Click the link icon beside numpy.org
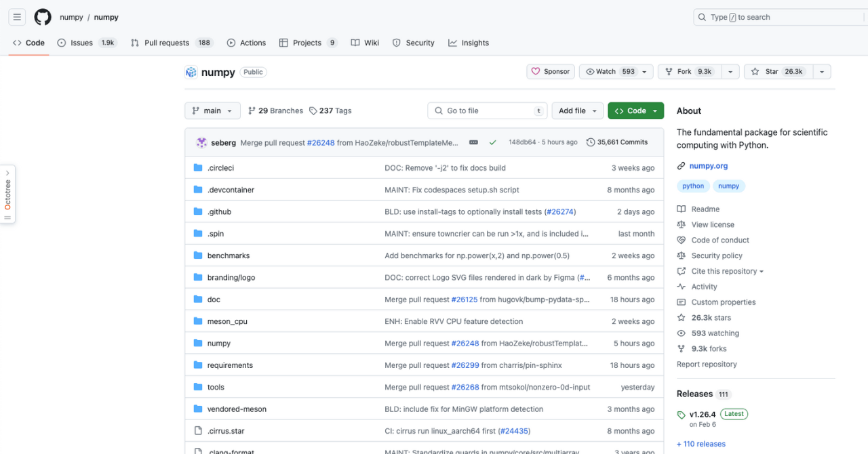 pos(682,166)
